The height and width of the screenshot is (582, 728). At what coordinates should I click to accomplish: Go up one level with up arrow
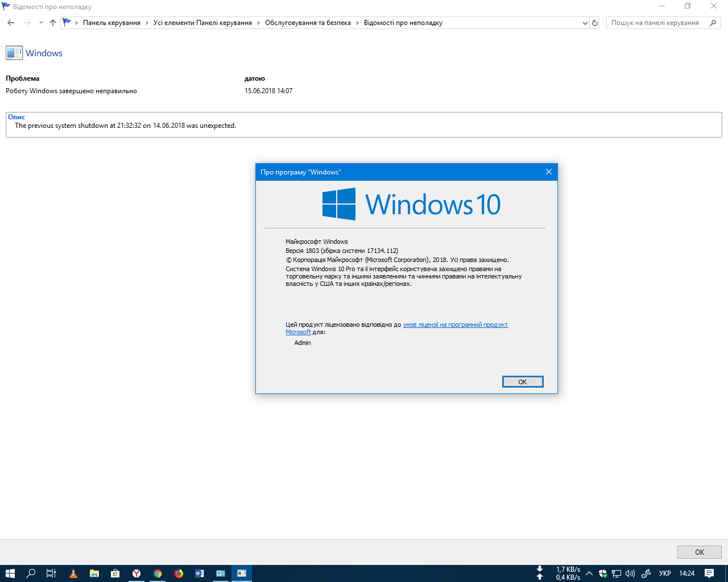(x=53, y=23)
